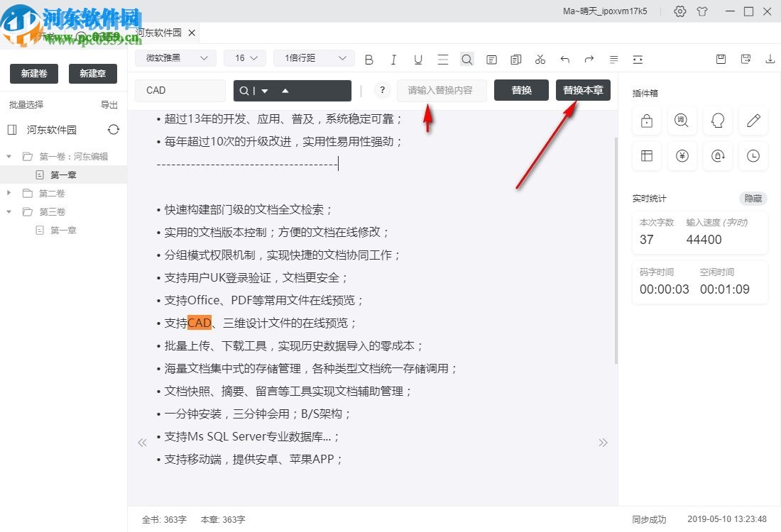Click the undo arrow in the toolbar
781x532 pixels.
(564, 59)
